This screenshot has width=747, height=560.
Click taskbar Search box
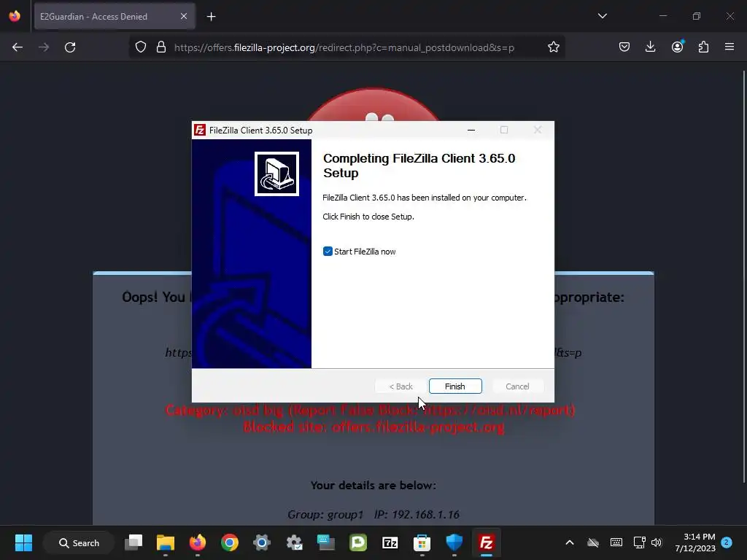pyautogui.click(x=79, y=542)
